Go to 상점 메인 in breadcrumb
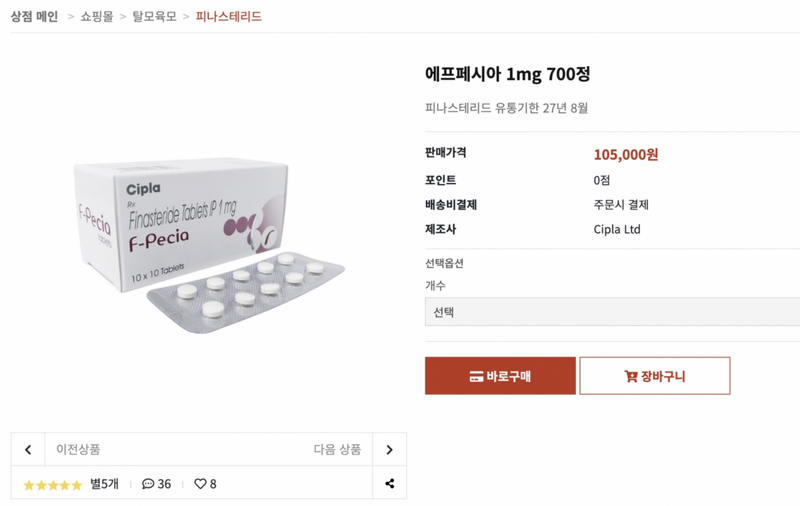The height and width of the screenshot is (506, 800). (34, 16)
